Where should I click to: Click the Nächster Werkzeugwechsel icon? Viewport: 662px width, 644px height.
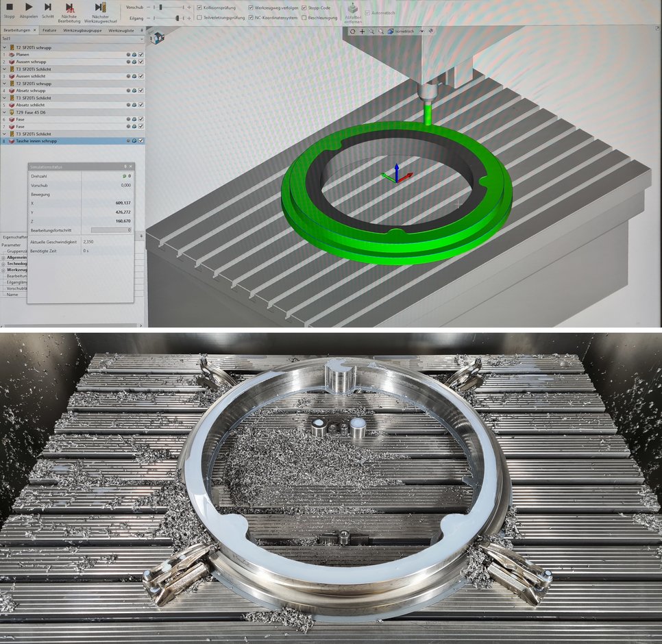[x=100, y=8]
